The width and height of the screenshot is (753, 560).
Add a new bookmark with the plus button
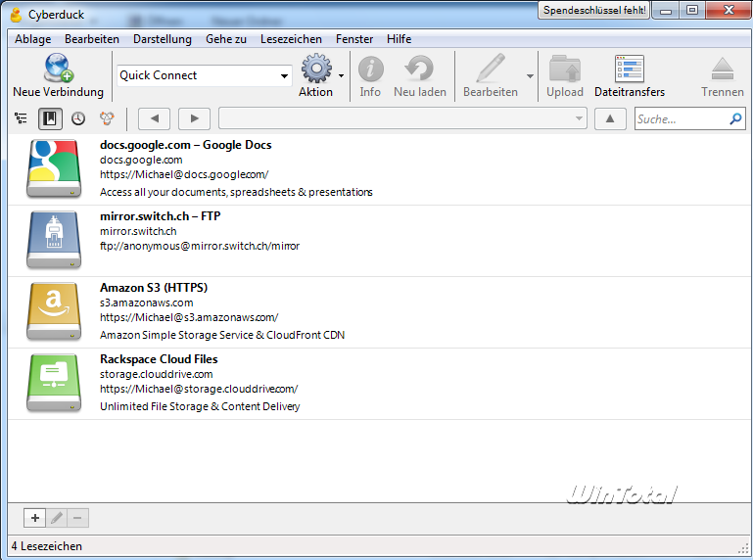[x=34, y=518]
